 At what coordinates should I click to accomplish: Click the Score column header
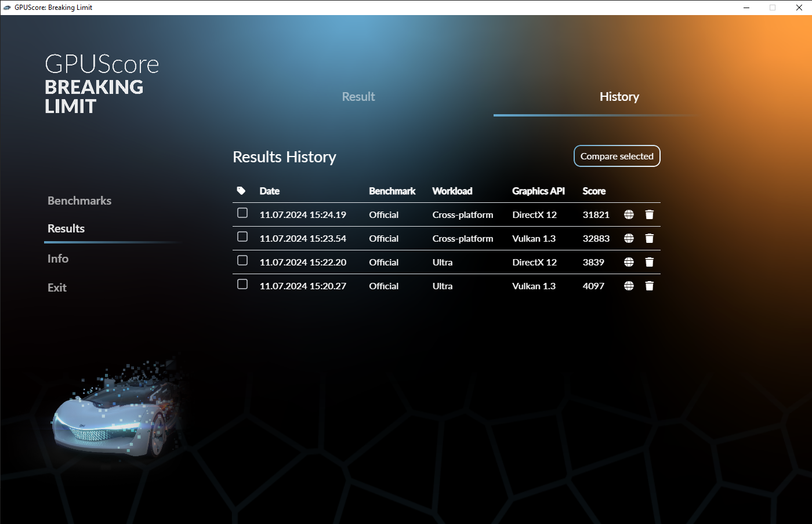[x=594, y=191]
